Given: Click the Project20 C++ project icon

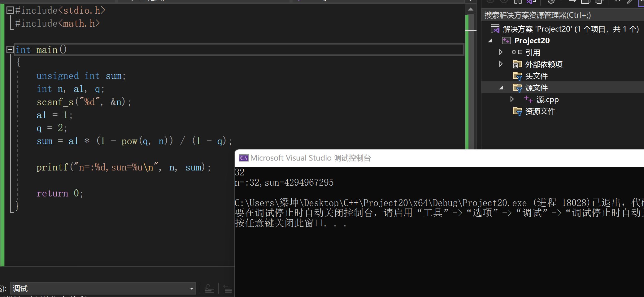Looking at the screenshot, I should point(506,41).
